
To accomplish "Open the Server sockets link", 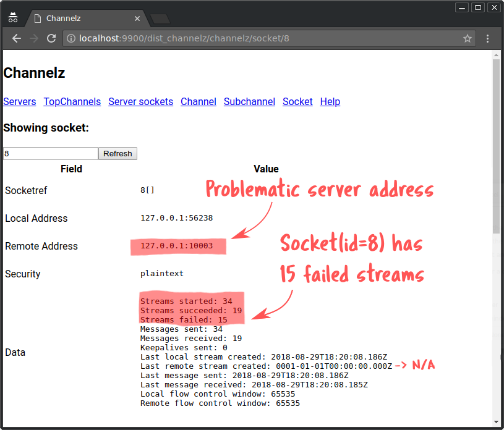I will point(140,102).
